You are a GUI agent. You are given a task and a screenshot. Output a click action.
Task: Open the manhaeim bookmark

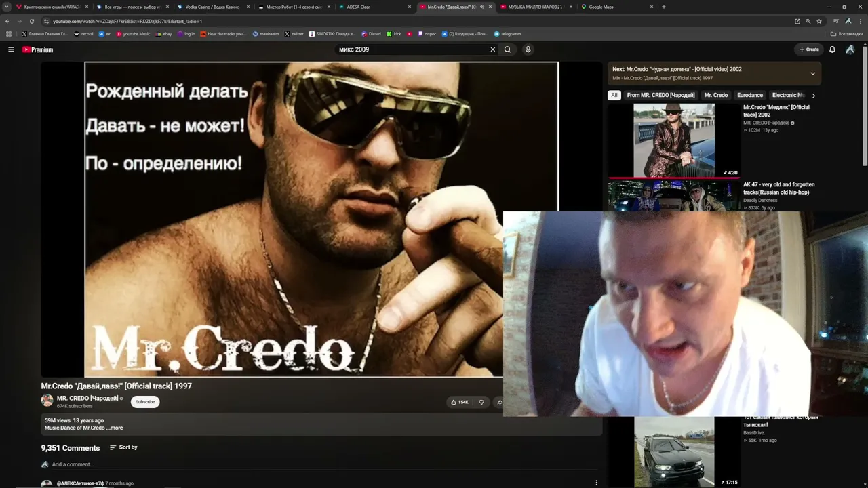pos(266,34)
